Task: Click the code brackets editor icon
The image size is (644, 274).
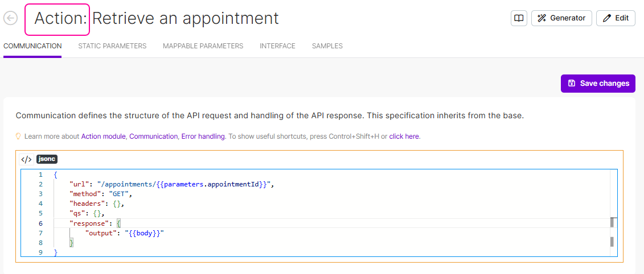Action: [x=26, y=159]
